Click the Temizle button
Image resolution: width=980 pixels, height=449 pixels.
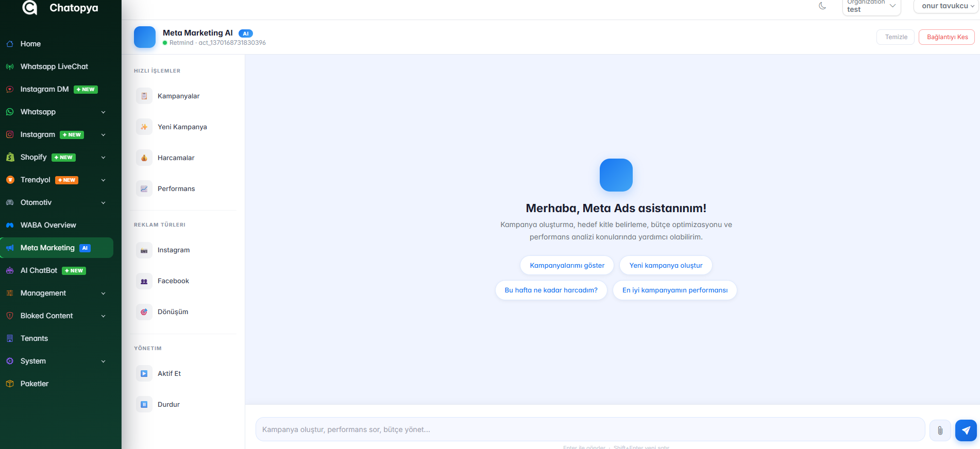(896, 37)
